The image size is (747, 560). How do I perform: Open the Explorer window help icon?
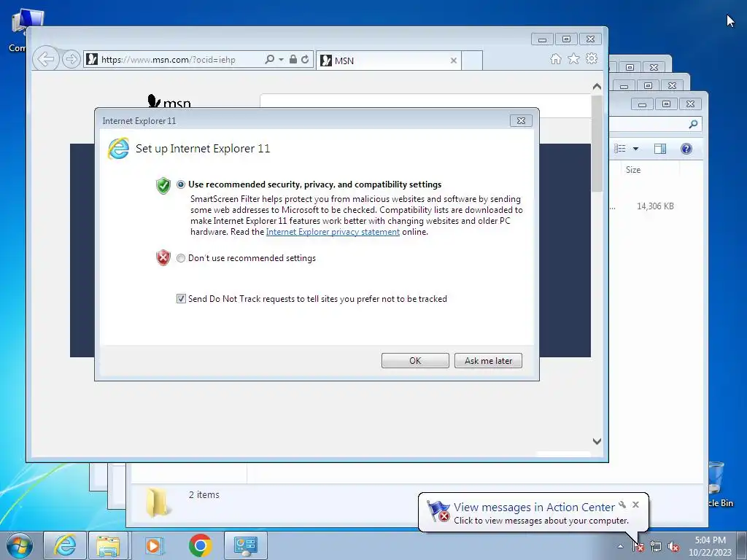686,149
